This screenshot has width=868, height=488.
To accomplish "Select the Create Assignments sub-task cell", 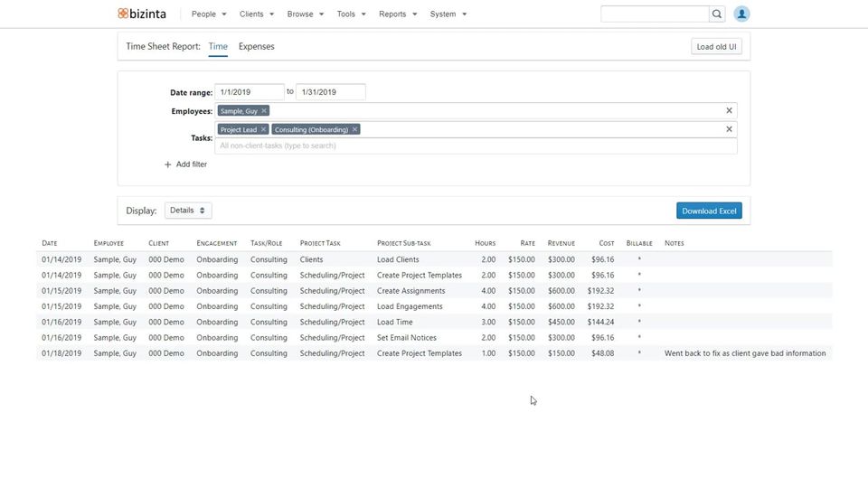I will [x=410, y=290].
